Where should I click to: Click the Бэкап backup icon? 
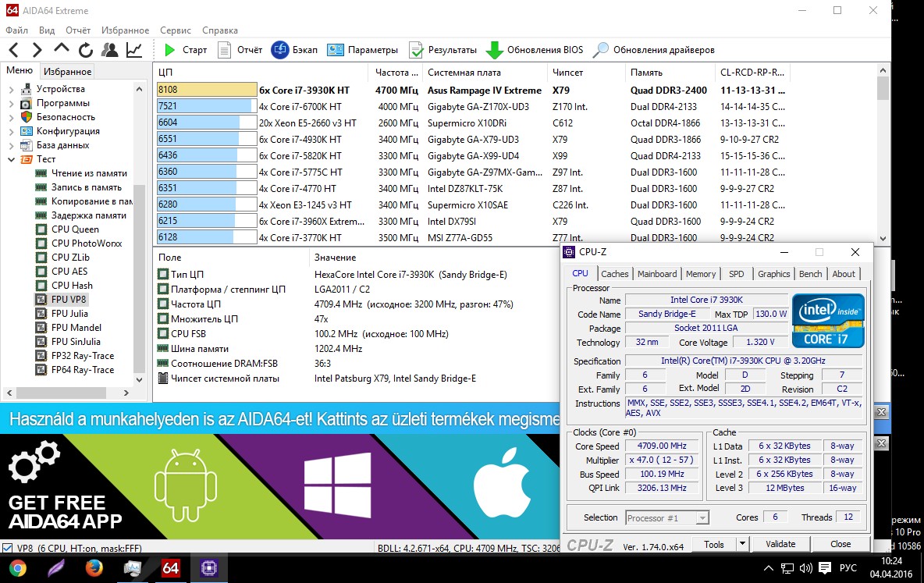pos(280,50)
